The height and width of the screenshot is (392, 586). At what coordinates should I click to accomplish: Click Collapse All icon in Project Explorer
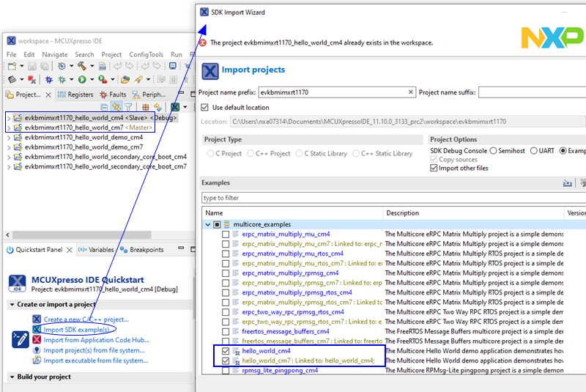[x=105, y=107]
